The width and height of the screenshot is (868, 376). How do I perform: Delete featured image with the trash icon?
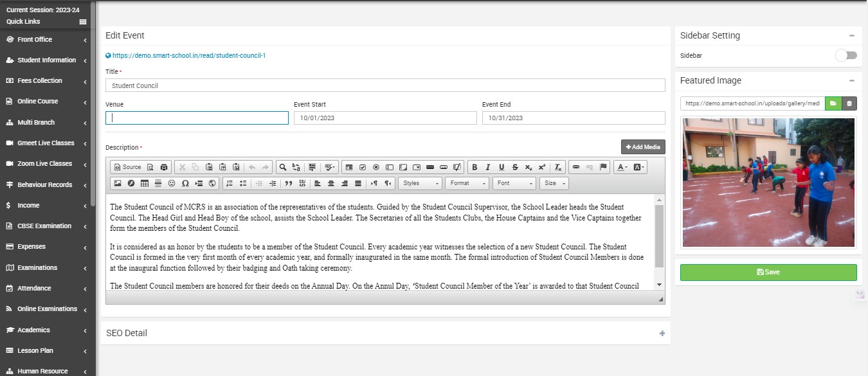click(x=849, y=103)
